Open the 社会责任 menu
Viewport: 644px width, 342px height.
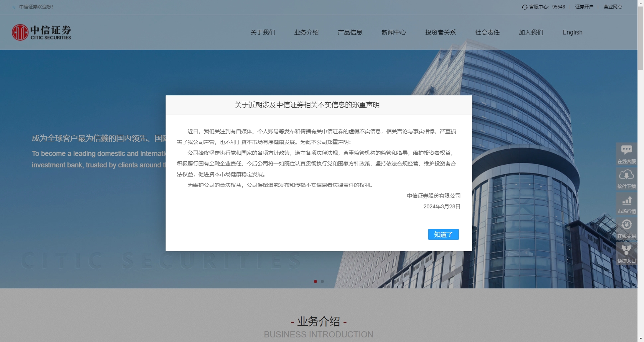tap(487, 33)
